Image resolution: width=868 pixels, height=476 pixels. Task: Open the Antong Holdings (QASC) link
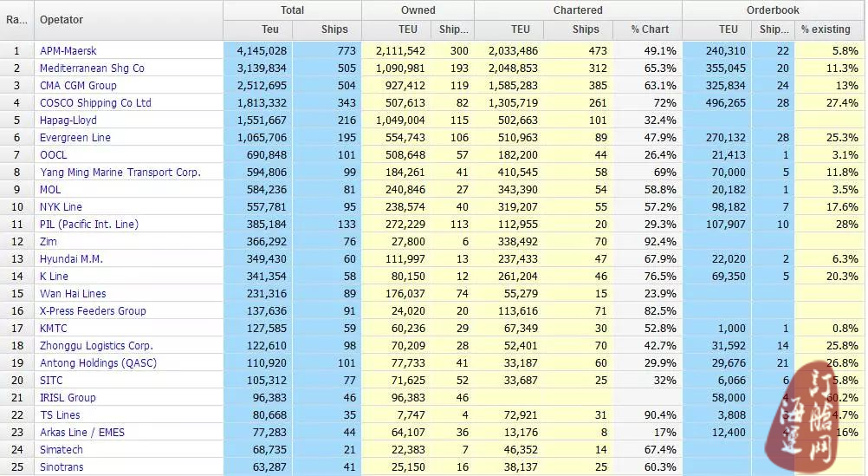click(98, 363)
